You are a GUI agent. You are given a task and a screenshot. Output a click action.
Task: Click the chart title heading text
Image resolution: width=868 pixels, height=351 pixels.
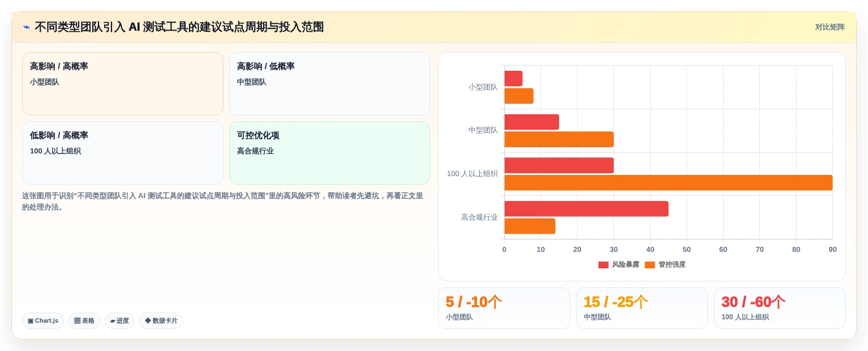[179, 27]
